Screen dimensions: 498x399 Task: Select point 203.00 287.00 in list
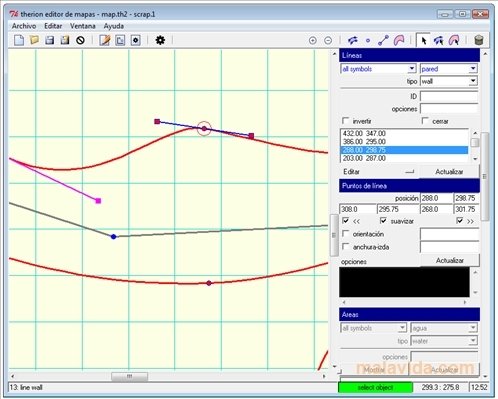point(404,158)
